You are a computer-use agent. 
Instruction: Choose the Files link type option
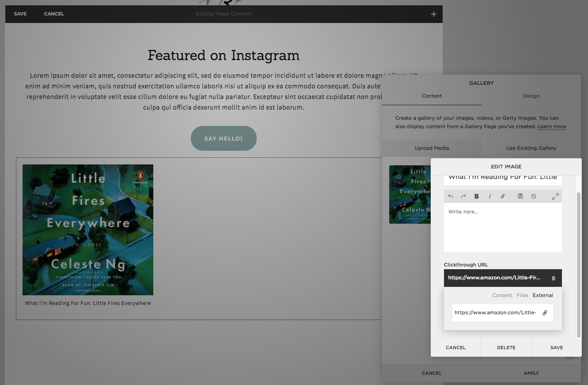coord(522,295)
